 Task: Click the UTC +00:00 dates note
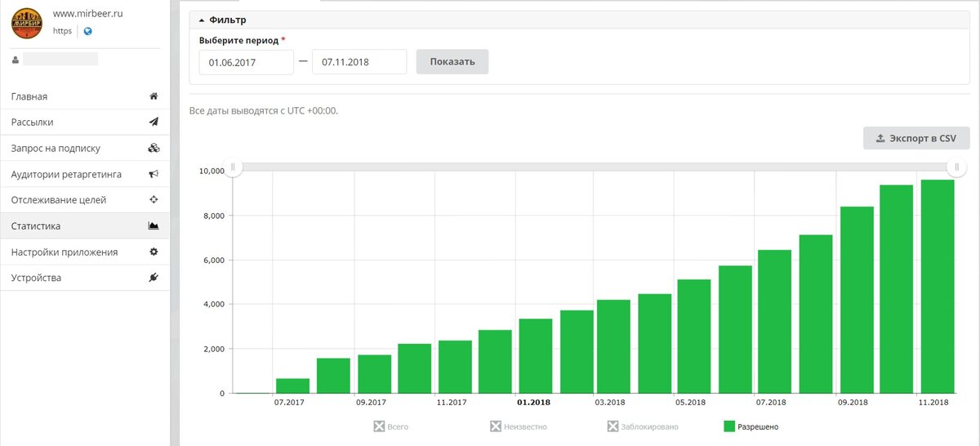pos(263,110)
